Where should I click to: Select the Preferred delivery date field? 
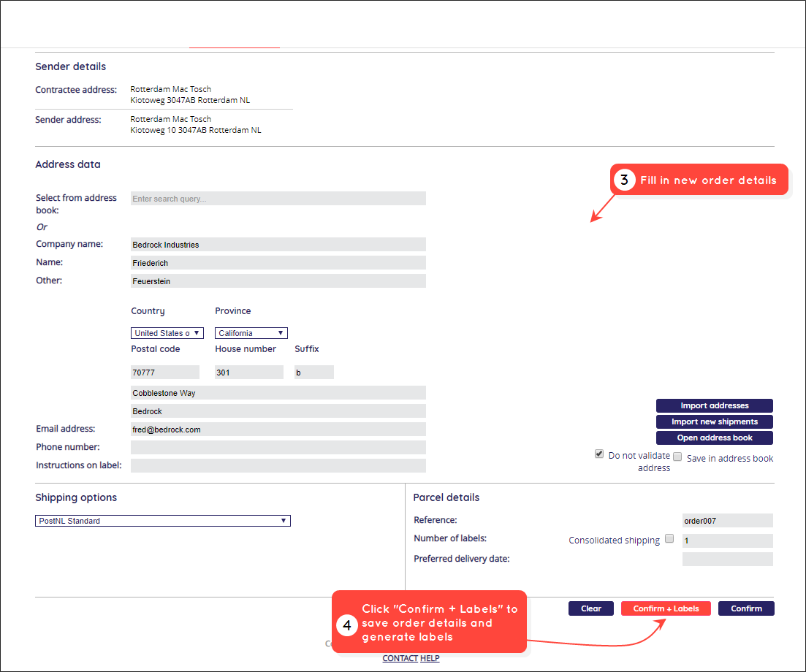727,559
